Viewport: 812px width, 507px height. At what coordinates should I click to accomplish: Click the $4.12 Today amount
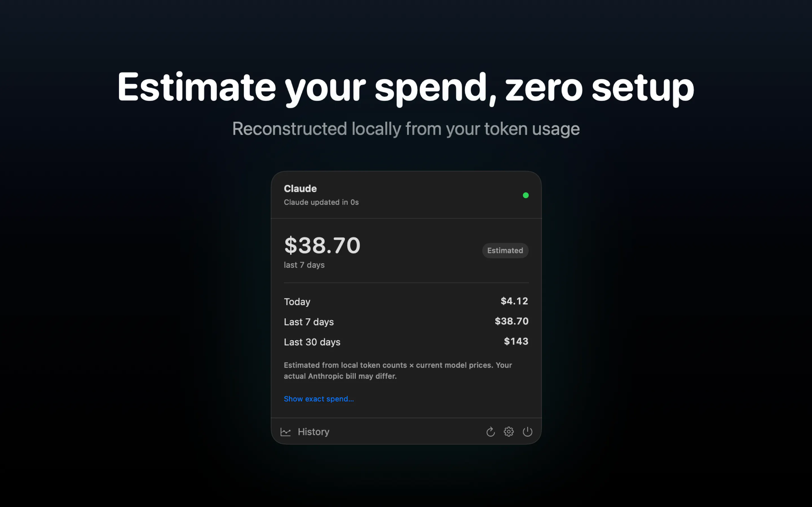(x=514, y=301)
